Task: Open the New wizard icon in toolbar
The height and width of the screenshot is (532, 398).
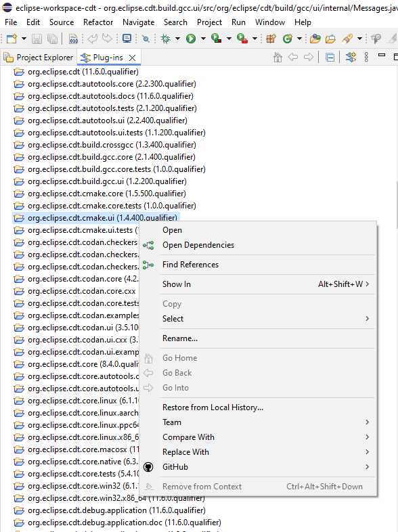Action: [12, 39]
